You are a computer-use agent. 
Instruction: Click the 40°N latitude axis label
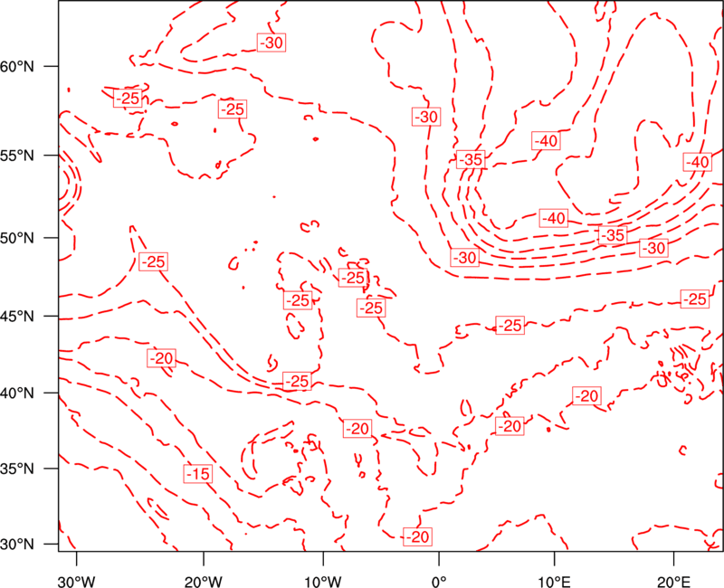[17, 393]
